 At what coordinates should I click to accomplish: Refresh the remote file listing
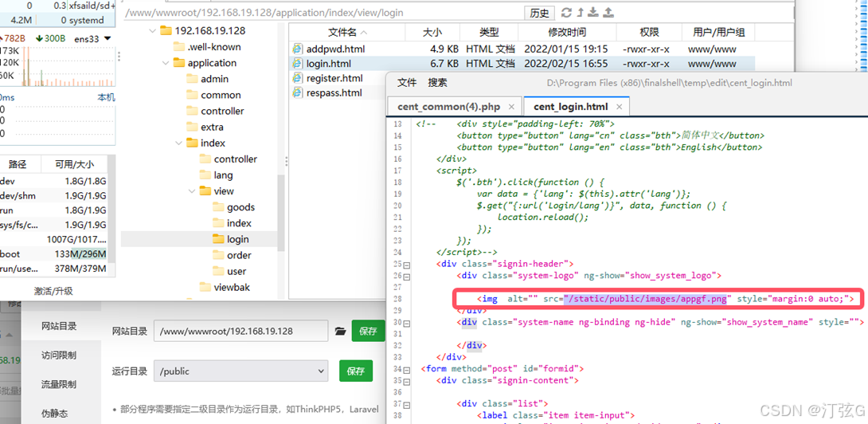tap(566, 13)
